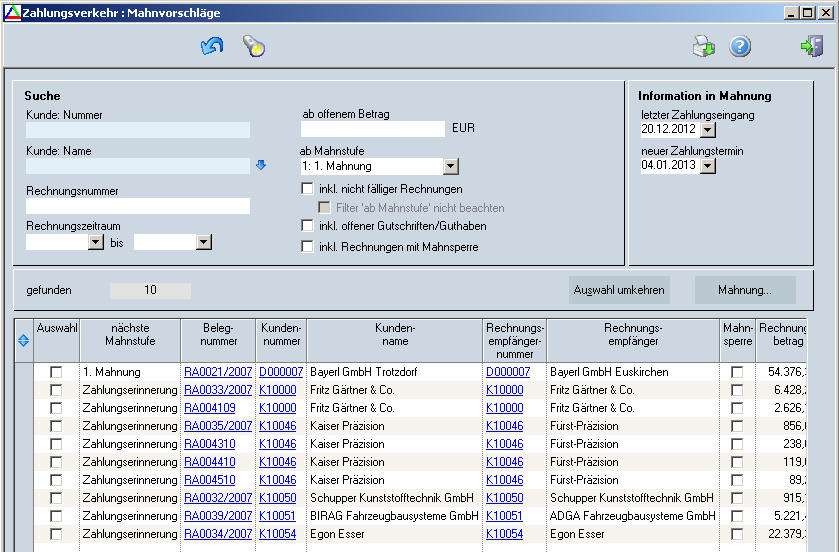Viewport: 839px width, 552px height.
Task: Expand the 'ab Mahnstufe' dropdown
Action: point(450,167)
